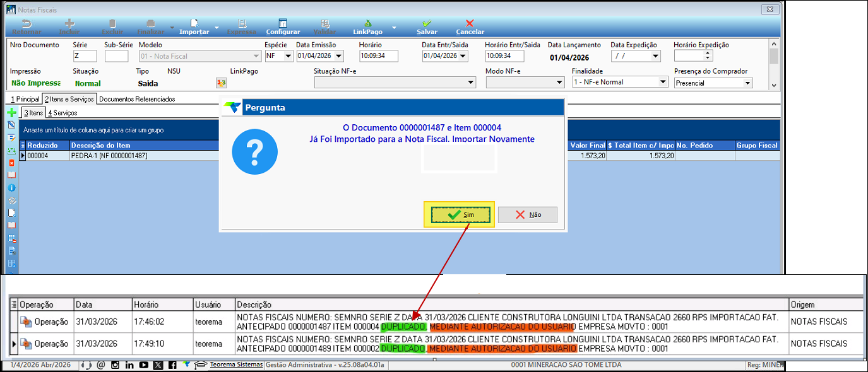Open the Finalizar dropdown arrow
This screenshot has width=868, height=372.
(x=172, y=27)
